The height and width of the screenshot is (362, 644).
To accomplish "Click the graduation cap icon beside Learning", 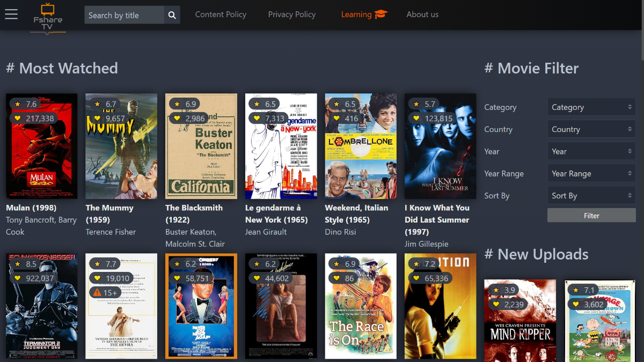I will (x=381, y=14).
